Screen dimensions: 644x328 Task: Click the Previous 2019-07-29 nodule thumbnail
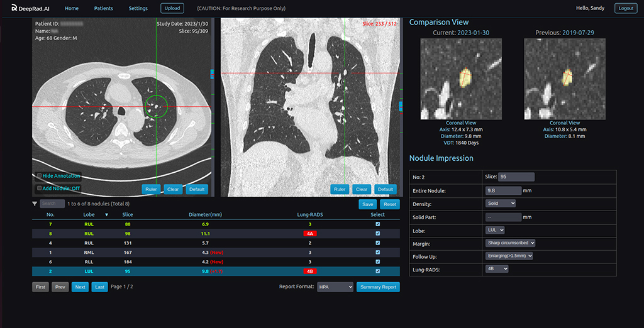click(565, 79)
